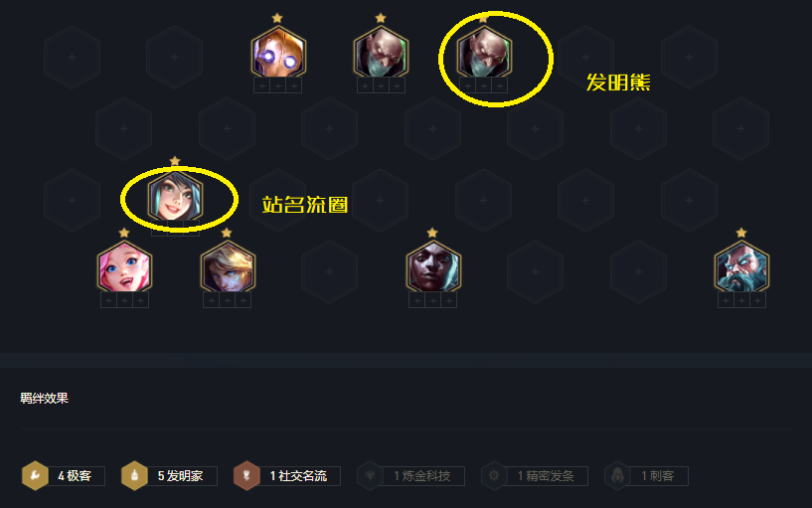The width and height of the screenshot is (812, 508).
Task: Click the bearded Zilean champion portrait
Action: [x=741, y=268]
